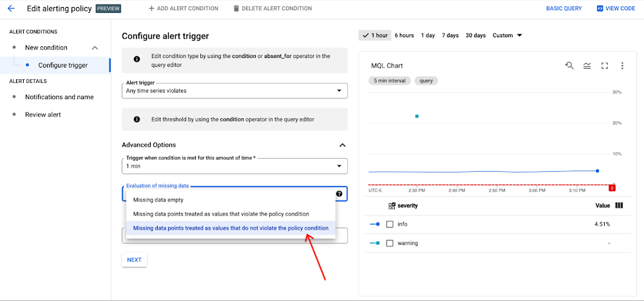Click the red threshold marker on chart
Viewport: 644px width, 301px height.
pos(612,188)
